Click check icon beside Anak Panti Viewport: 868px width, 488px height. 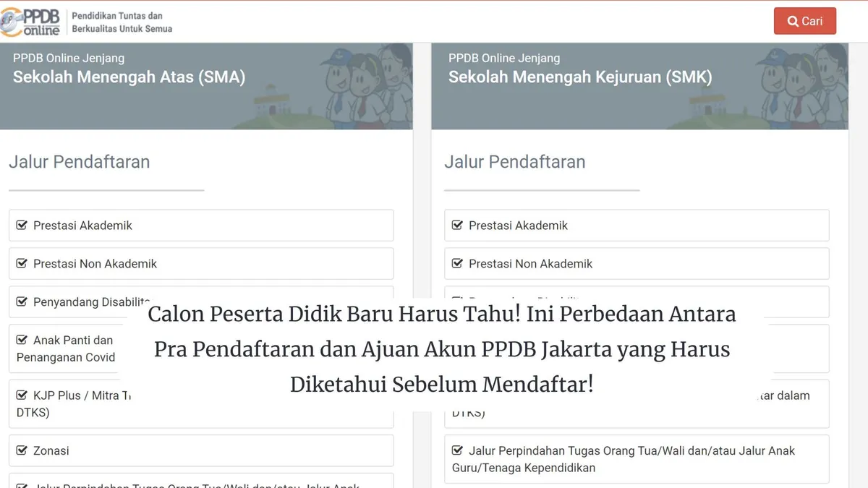pos(22,340)
